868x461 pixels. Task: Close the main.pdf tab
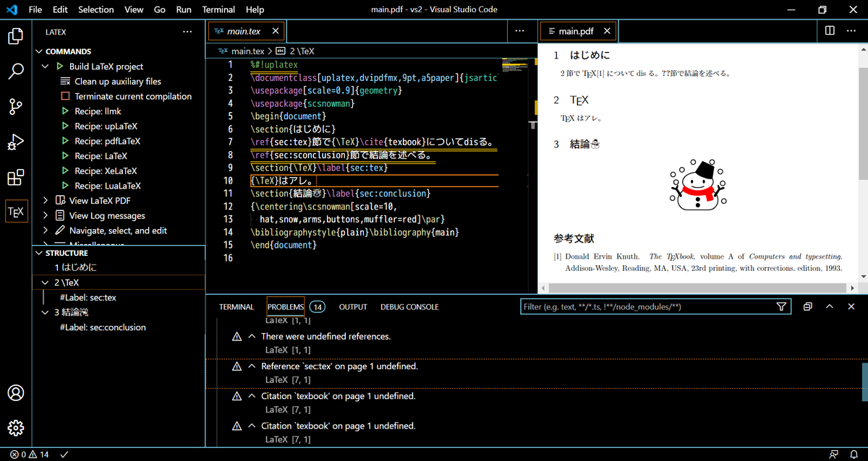click(608, 31)
